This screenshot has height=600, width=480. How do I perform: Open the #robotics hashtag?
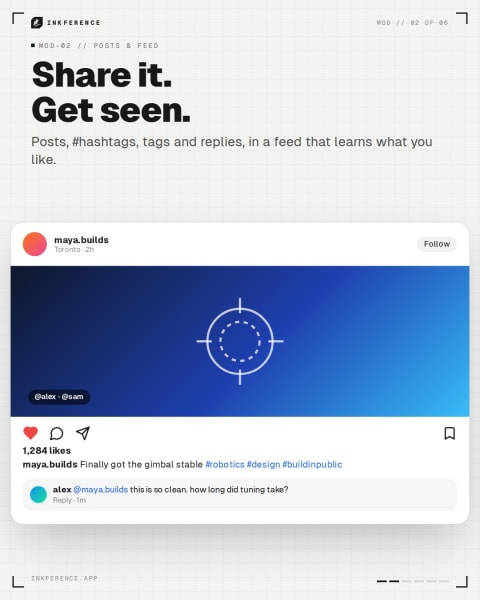pos(225,465)
